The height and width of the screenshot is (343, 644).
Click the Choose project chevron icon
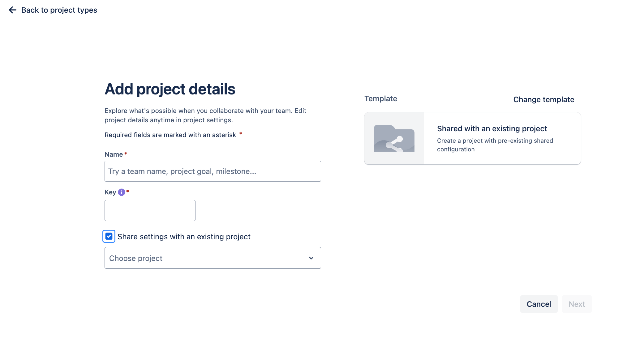click(x=311, y=258)
